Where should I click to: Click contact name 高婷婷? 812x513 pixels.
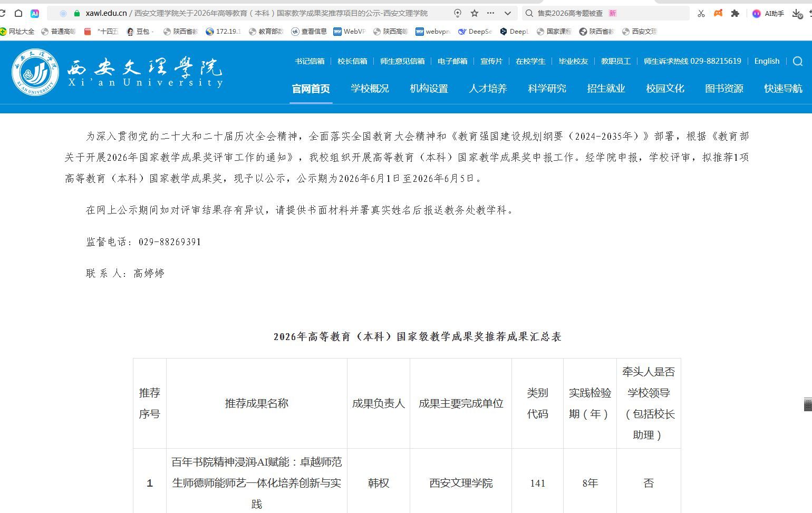pos(149,274)
